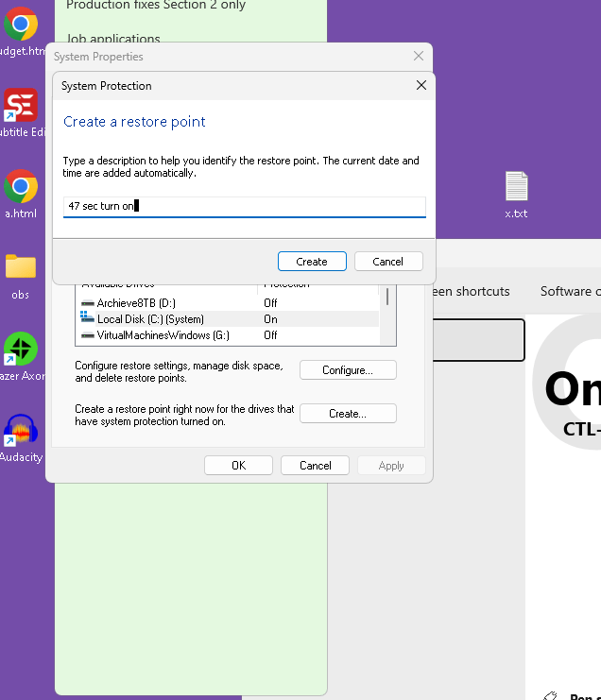Open the Razer Axon desktop shortcut

(x=21, y=356)
